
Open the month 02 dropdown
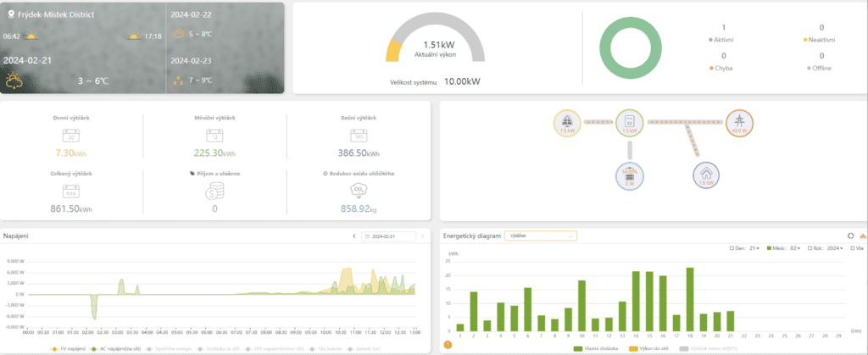[795, 249]
